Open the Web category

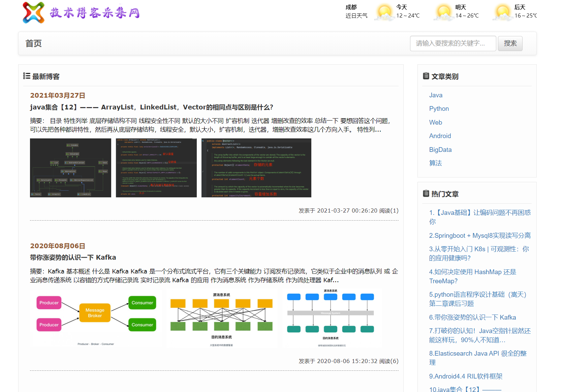436,123
